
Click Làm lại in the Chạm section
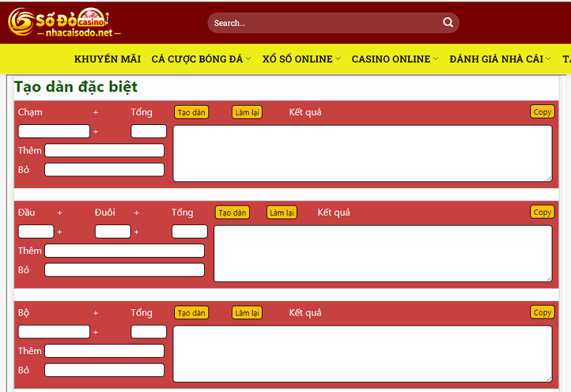pos(247,112)
